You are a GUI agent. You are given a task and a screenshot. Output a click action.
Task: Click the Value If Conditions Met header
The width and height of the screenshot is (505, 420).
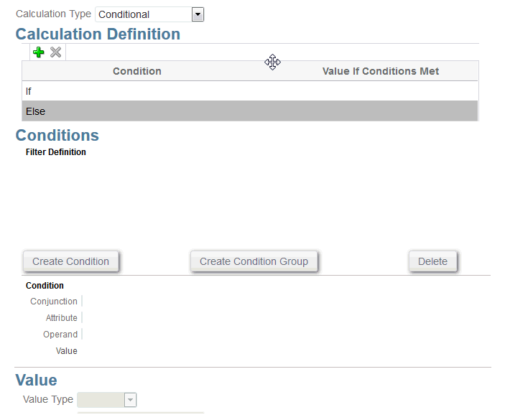(x=381, y=71)
